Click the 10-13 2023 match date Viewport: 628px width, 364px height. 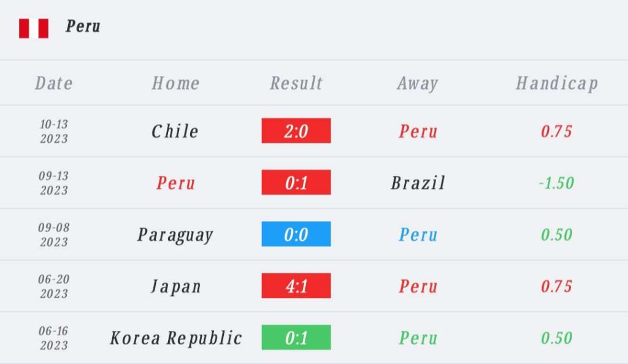pos(54,131)
